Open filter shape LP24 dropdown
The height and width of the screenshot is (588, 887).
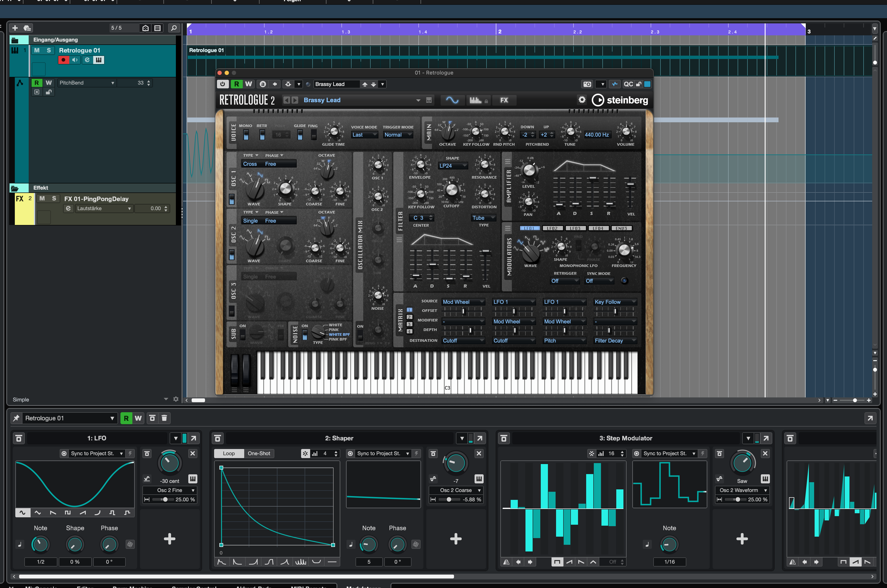(x=453, y=166)
